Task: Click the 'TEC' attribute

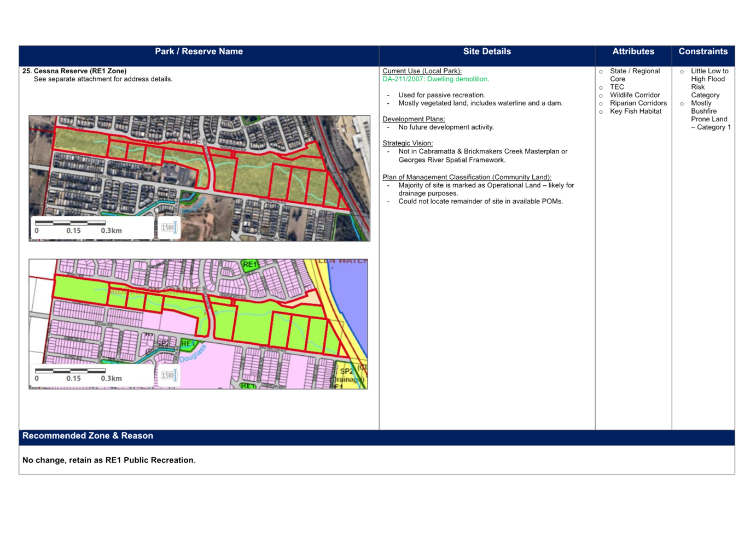Action: click(617, 87)
